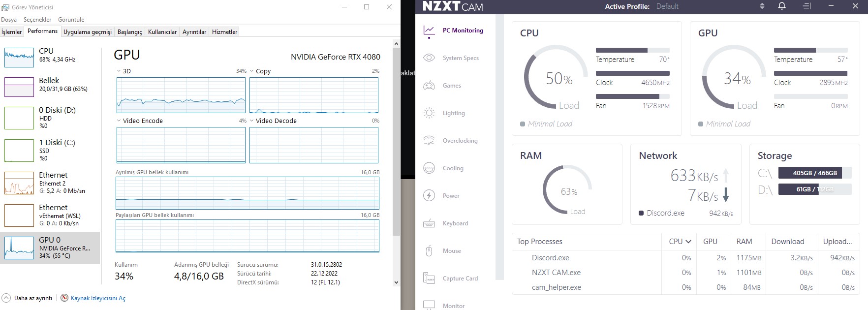
Task: Switch to the Başlangıç tab
Action: pyautogui.click(x=129, y=32)
